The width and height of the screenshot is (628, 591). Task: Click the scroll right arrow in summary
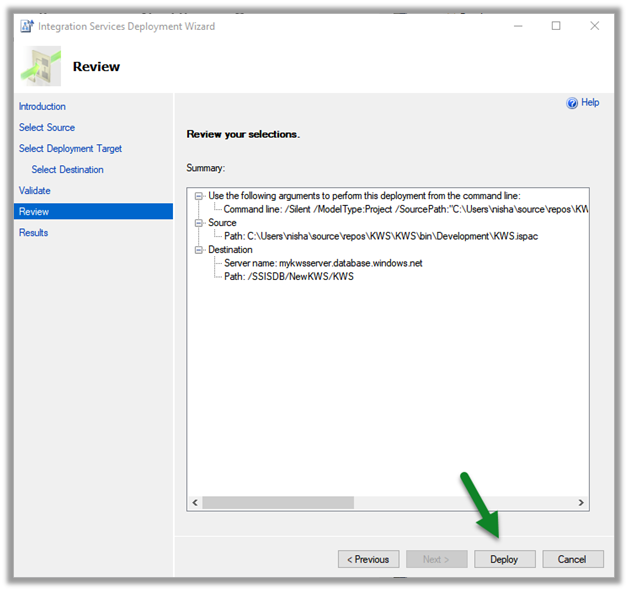tap(581, 503)
